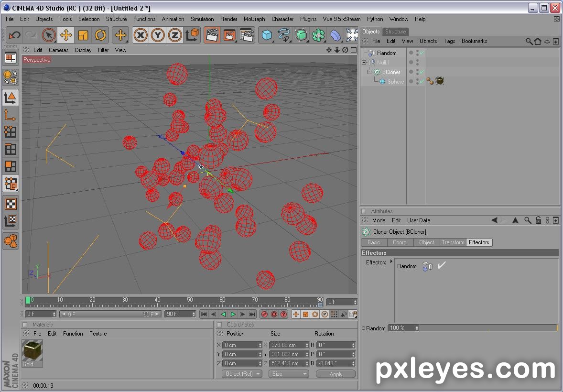Open the Simulation menu
This screenshot has width=563, height=392.
point(202,19)
